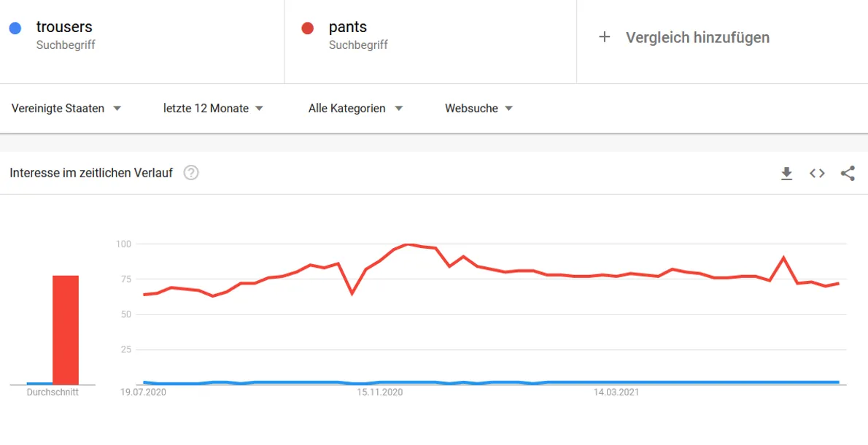The image size is (868, 445).
Task: Edit the trousers search term
Action: (x=64, y=26)
